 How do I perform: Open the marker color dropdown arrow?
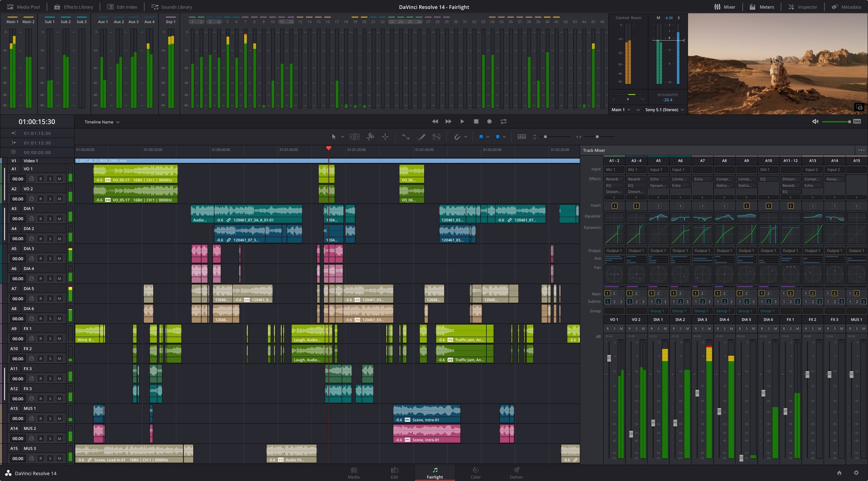pos(504,137)
